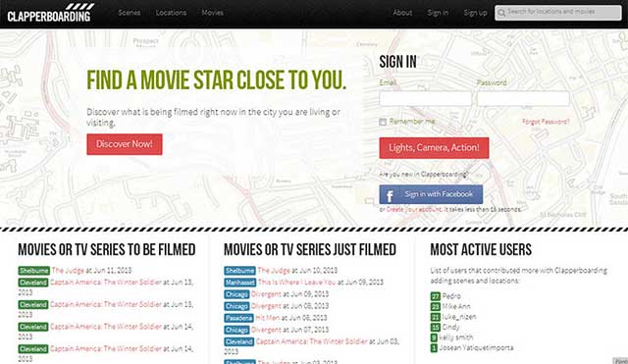This screenshot has width=628, height=364.
Task: Toggle the Remember me checkbox
Action: tap(383, 122)
